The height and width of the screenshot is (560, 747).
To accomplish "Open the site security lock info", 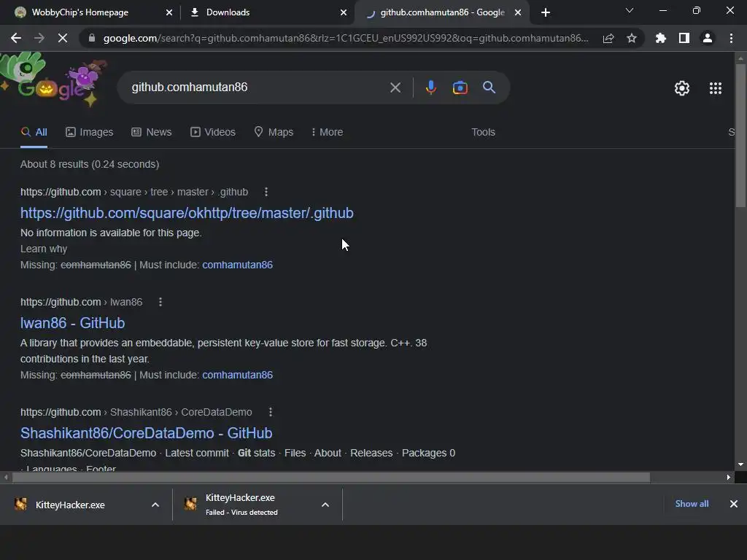I will [92, 38].
